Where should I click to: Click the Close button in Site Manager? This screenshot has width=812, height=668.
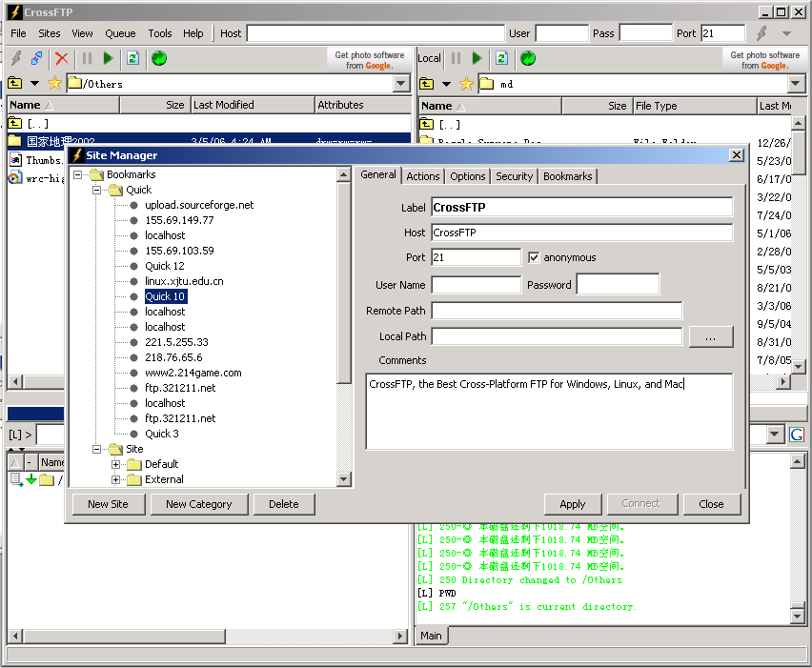pos(711,504)
